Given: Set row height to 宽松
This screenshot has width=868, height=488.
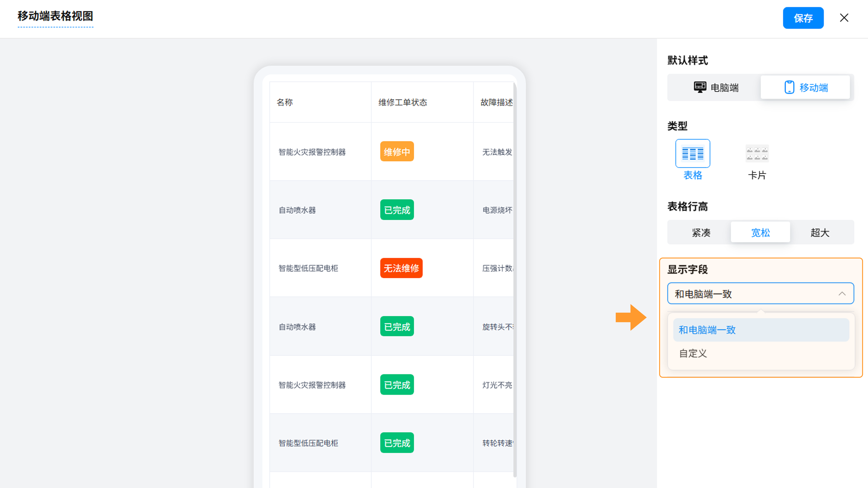Looking at the screenshot, I should point(760,232).
